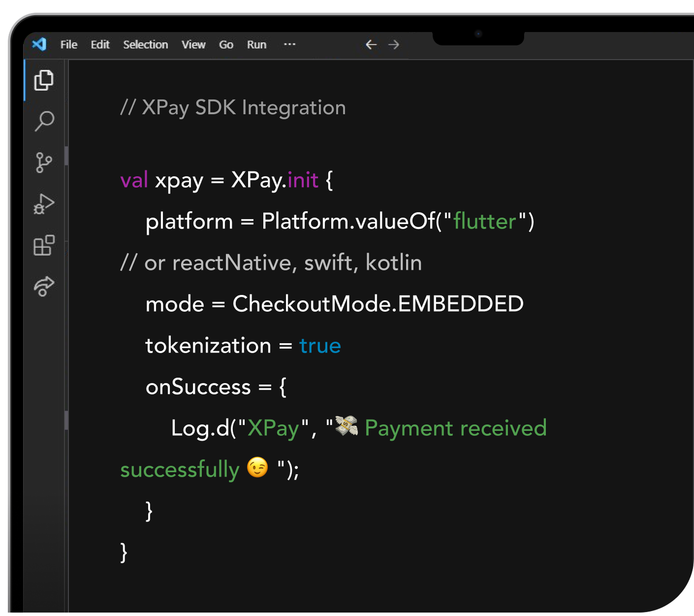Click "XPay.init" in the code editor
This screenshot has height=616, width=694.
coord(275,180)
